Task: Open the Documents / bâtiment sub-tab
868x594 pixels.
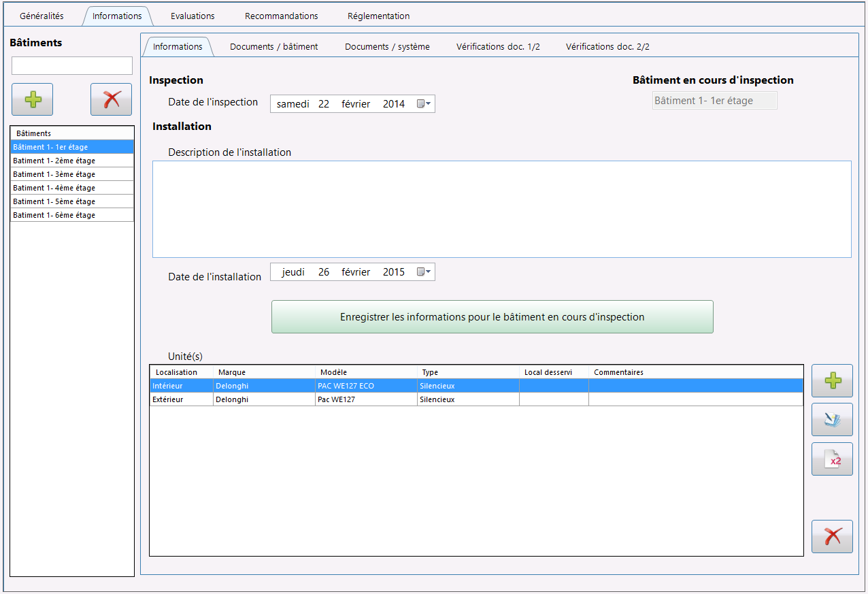Action: (274, 47)
